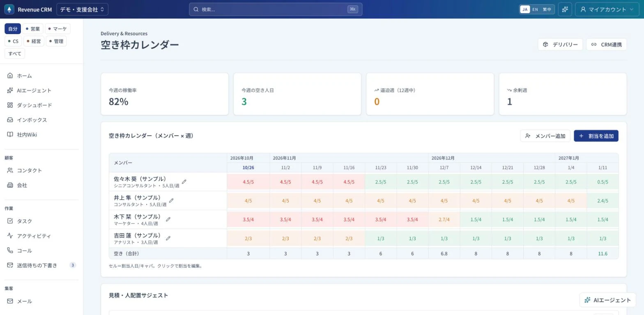Select the 経営 filter chip

[34, 41]
